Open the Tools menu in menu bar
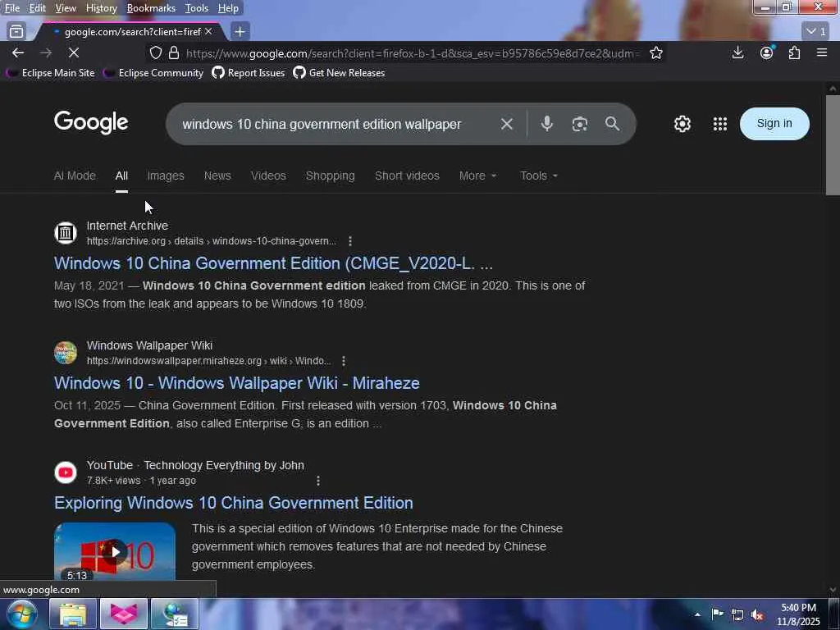Image resolution: width=840 pixels, height=630 pixels. 197,8
